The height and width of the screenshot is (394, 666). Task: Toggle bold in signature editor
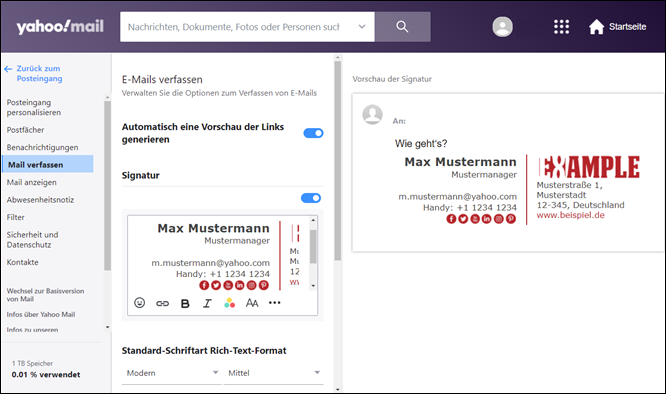tap(185, 303)
